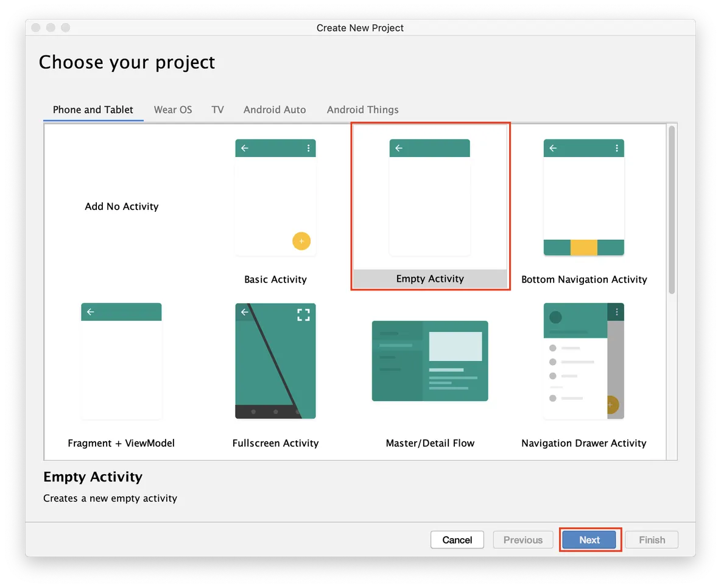Select the Basic Activity template thumbnail

[x=275, y=197]
